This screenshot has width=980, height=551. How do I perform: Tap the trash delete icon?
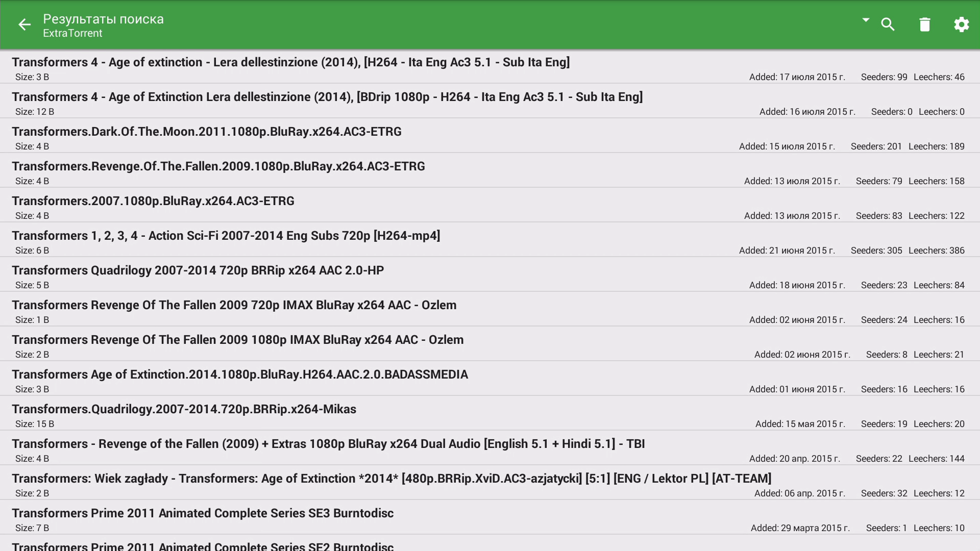[x=925, y=24]
